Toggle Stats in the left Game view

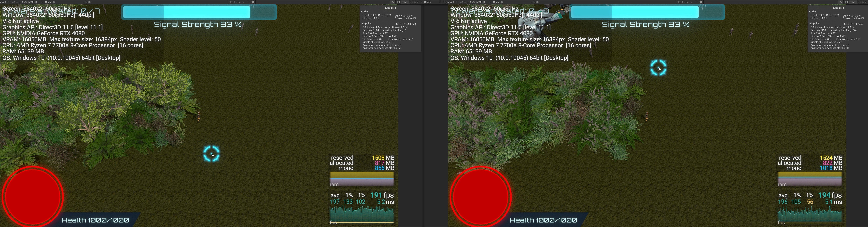(405, 2)
